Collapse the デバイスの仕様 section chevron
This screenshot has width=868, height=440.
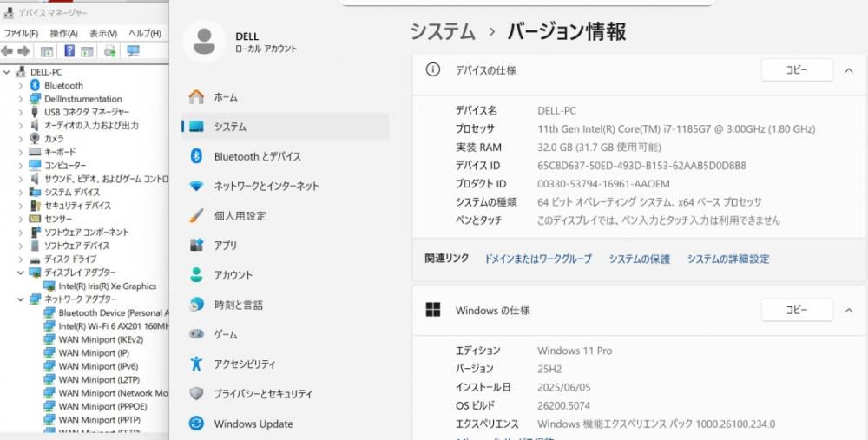click(849, 70)
